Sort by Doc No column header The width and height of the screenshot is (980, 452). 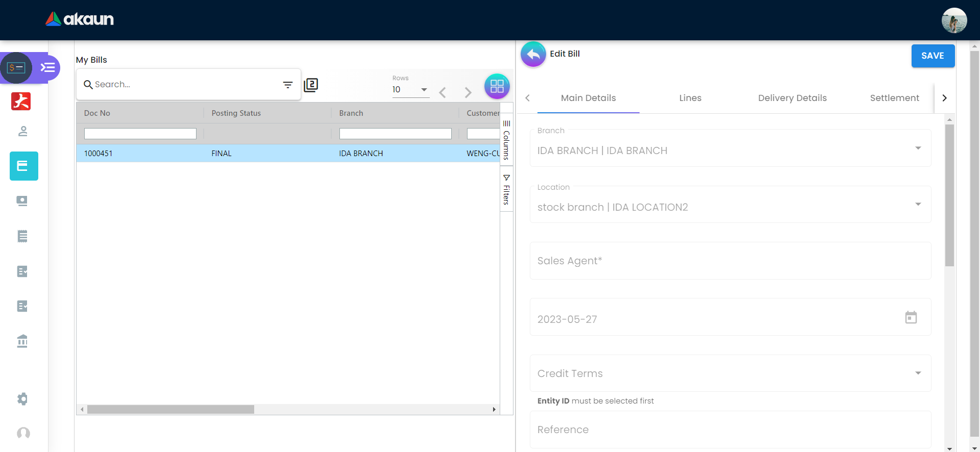click(x=97, y=113)
